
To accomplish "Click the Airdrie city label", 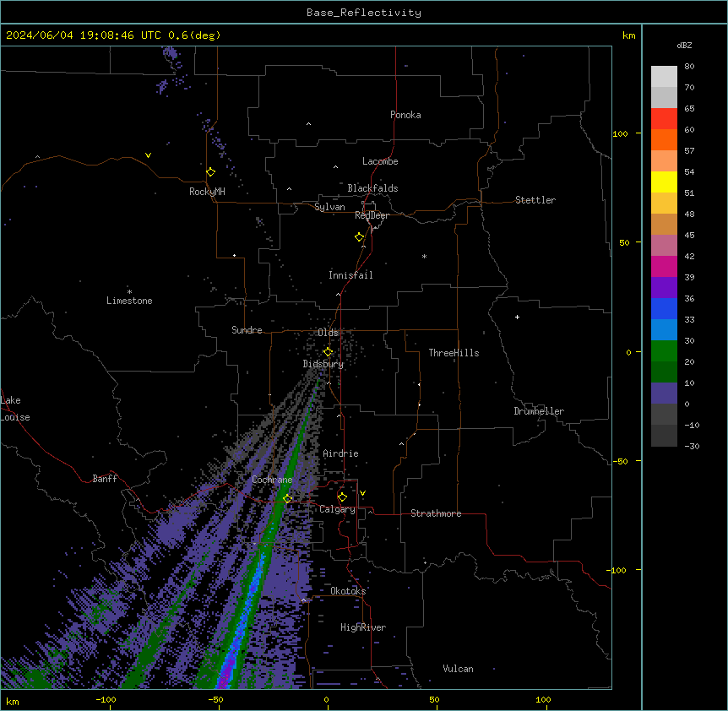I will pos(341,453).
